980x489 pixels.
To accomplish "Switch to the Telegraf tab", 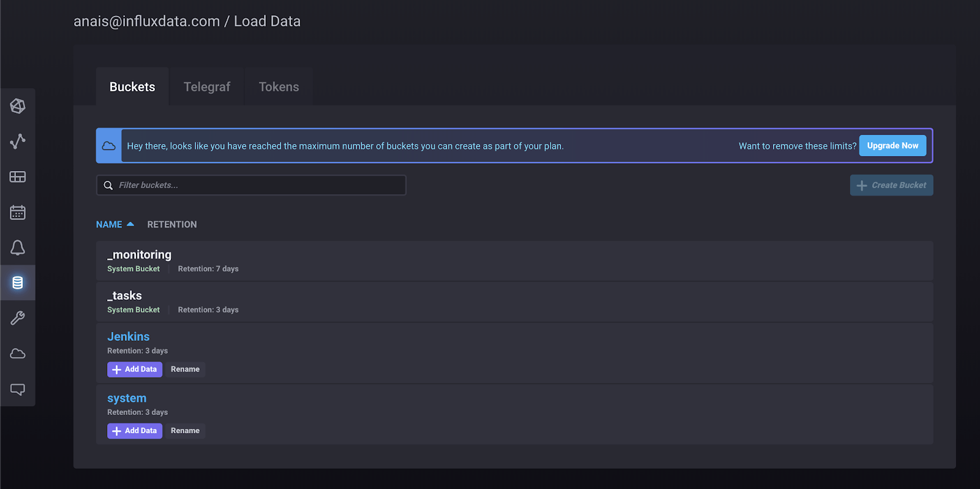I will 206,86.
